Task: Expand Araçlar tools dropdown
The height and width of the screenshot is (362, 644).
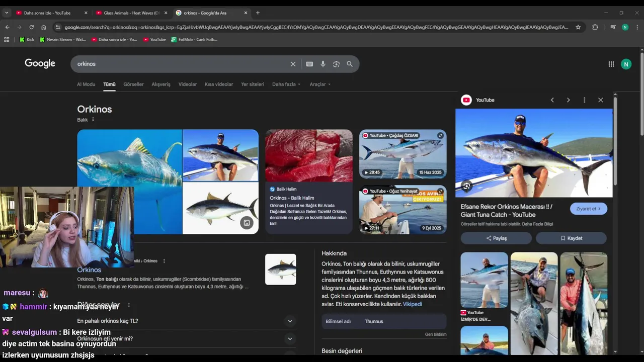Action: 320,84
